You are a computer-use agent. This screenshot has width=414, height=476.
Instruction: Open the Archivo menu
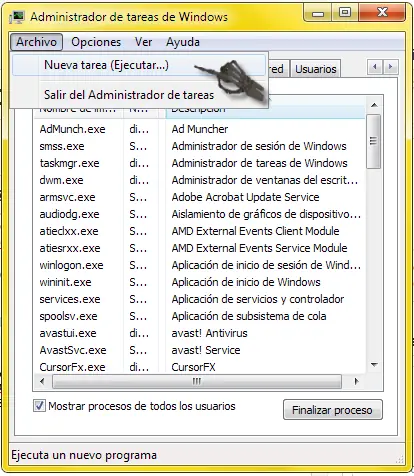tap(36, 42)
